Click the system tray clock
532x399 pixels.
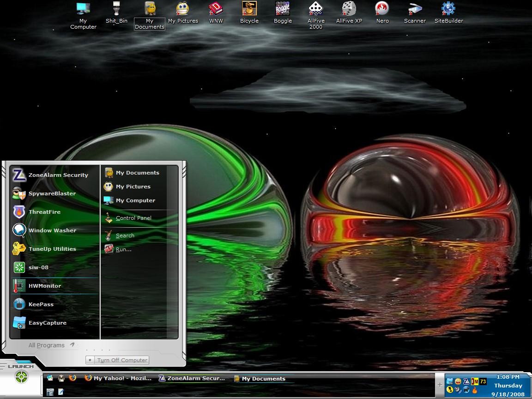click(x=508, y=386)
